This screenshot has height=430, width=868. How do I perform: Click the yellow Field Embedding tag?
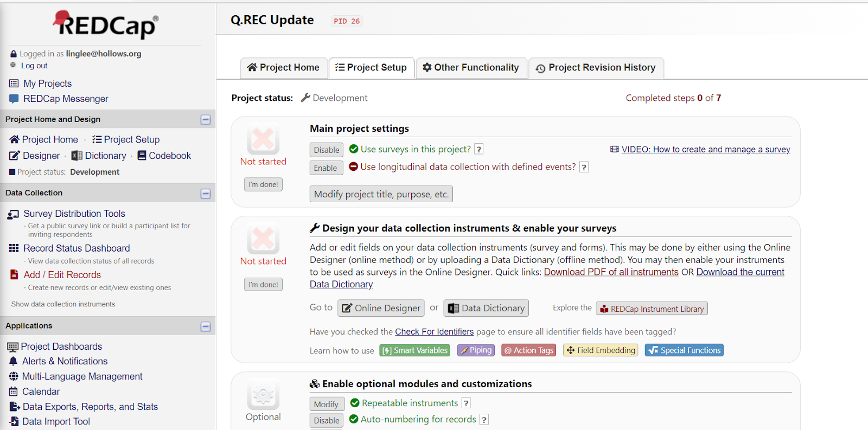[x=601, y=350]
